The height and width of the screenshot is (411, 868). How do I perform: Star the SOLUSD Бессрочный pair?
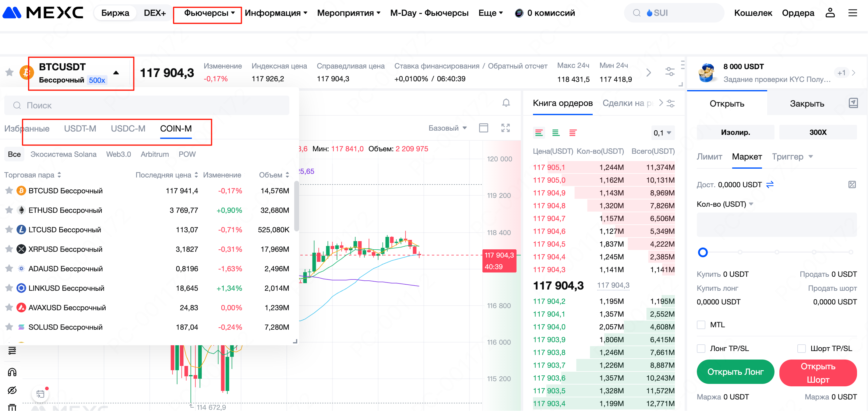point(9,327)
